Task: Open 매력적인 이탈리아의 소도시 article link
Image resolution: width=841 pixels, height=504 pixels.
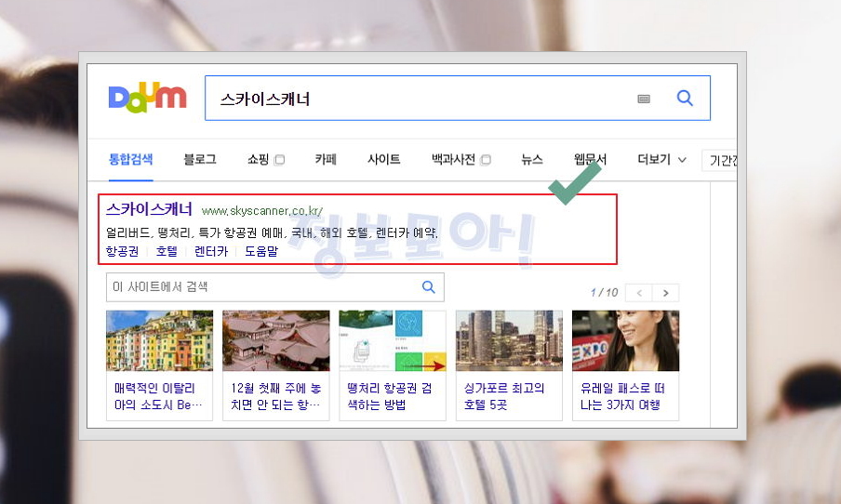Action: click(x=158, y=396)
